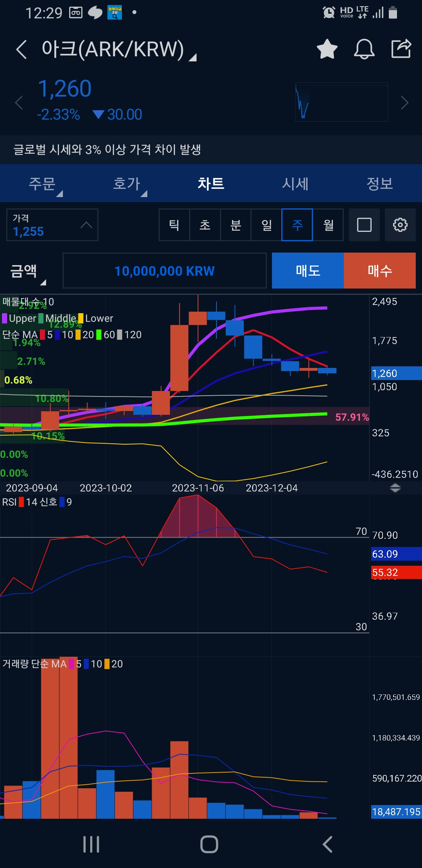
Task: Tap the blue 매도 sell button
Action: pyautogui.click(x=308, y=271)
